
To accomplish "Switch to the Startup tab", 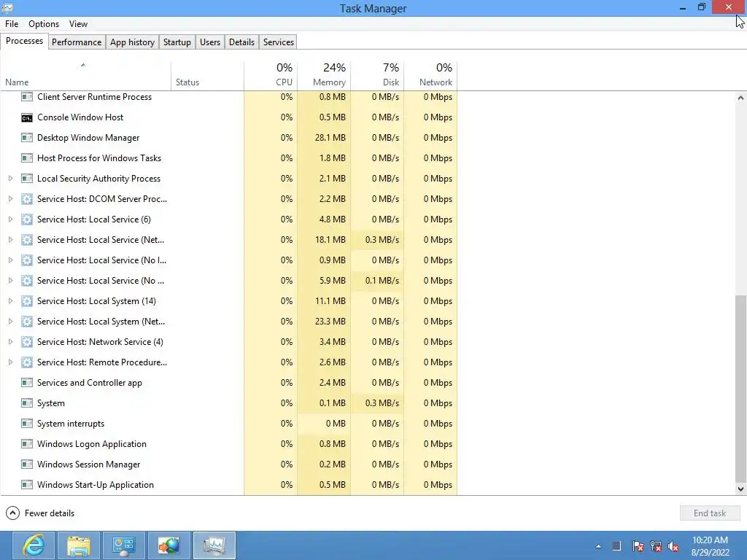I will [177, 42].
